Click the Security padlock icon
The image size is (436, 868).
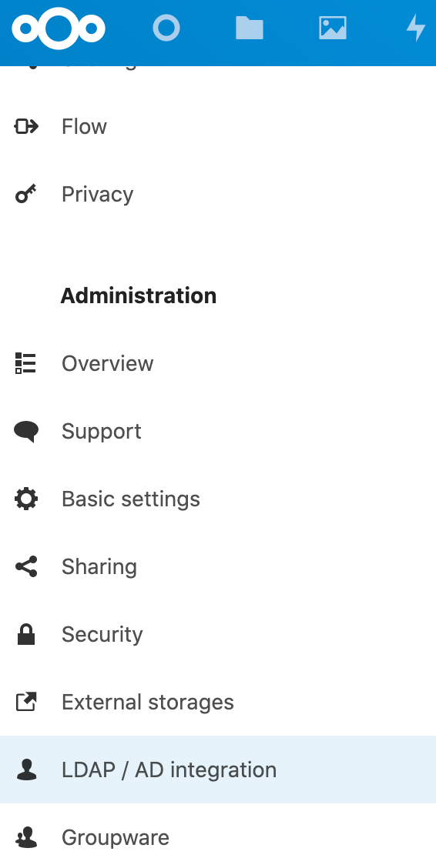pyautogui.click(x=26, y=634)
